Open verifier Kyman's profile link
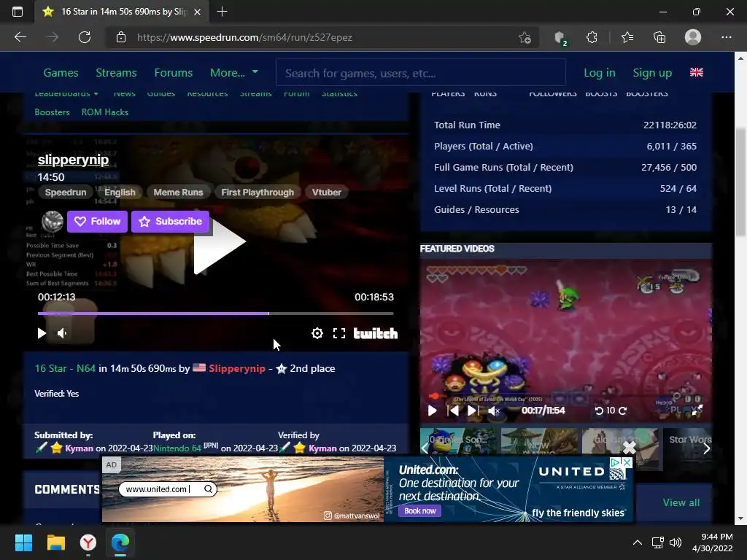Viewport: 747px width, 560px height. pyautogui.click(x=322, y=448)
